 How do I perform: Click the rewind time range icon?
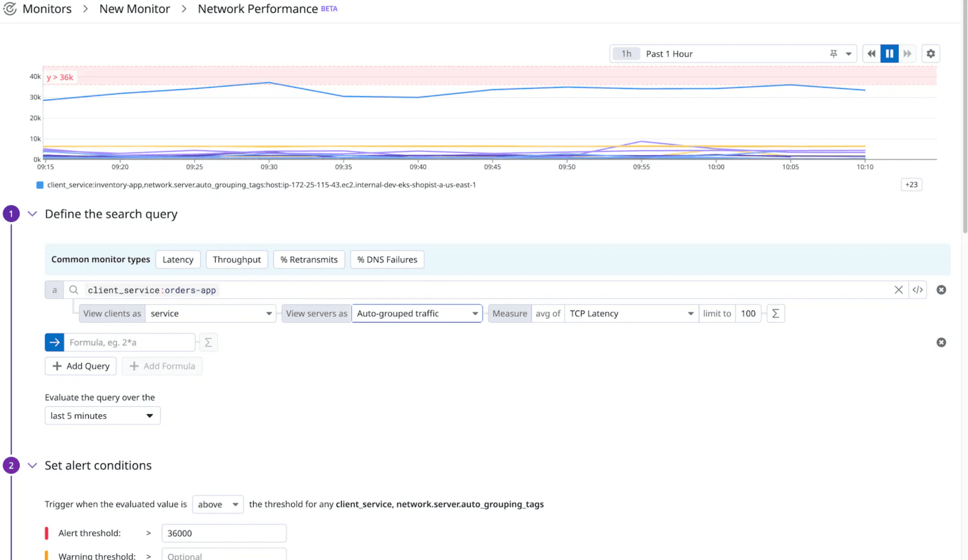pos(871,54)
